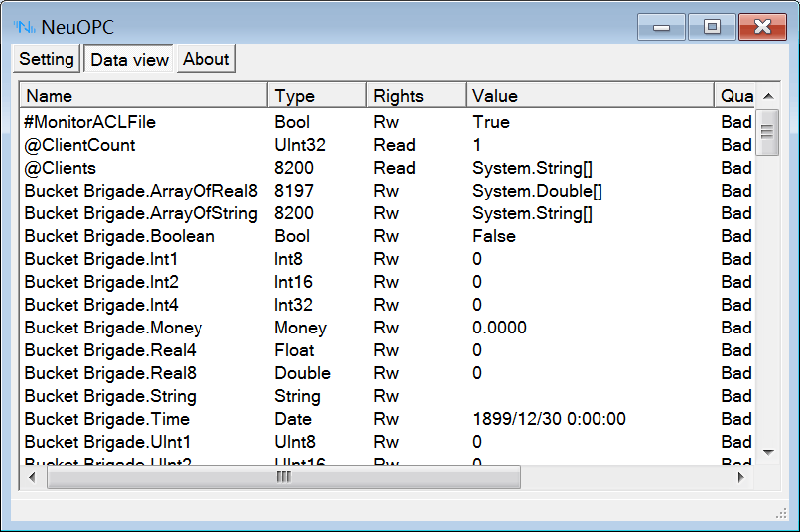Click the Rights column header
Screen dimensions: 800x532
coord(416,96)
